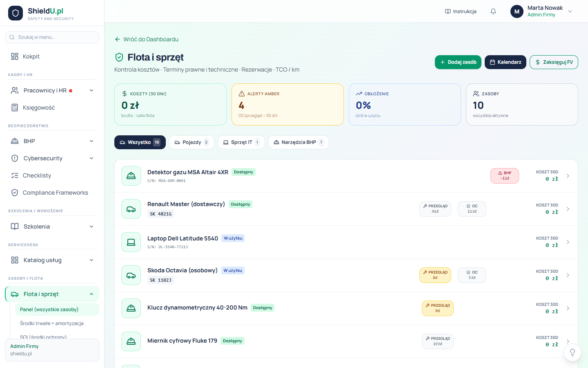
Task: Select the Wszystko filter tab
Action: point(140,142)
